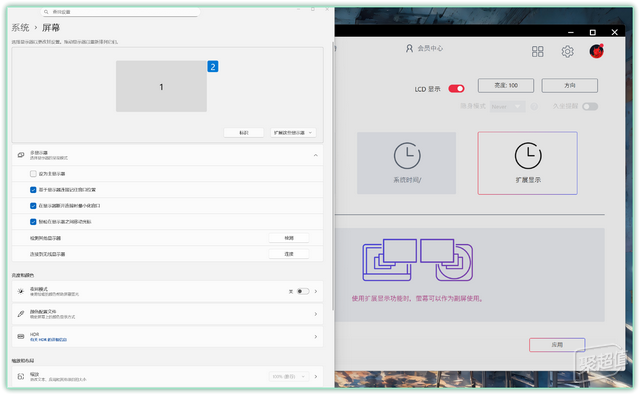Viewport: 640px width, 395px height.
Task: Click the 方向 orientation button
Action: tap(569, 85)
